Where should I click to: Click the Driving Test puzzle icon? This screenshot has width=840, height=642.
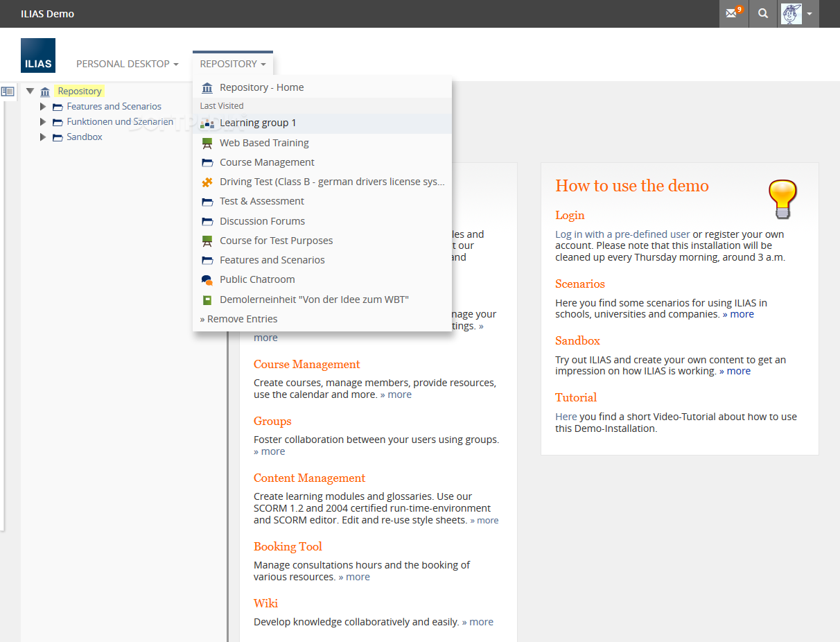pyautogui.click(x=207, y=182)
